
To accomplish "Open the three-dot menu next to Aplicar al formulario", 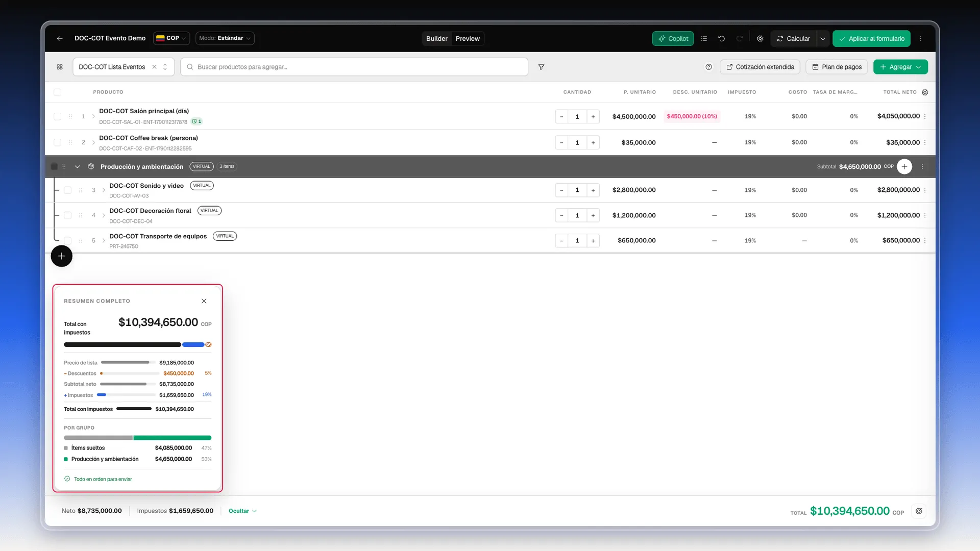I will pyautogui.click(x=921, y=38).
